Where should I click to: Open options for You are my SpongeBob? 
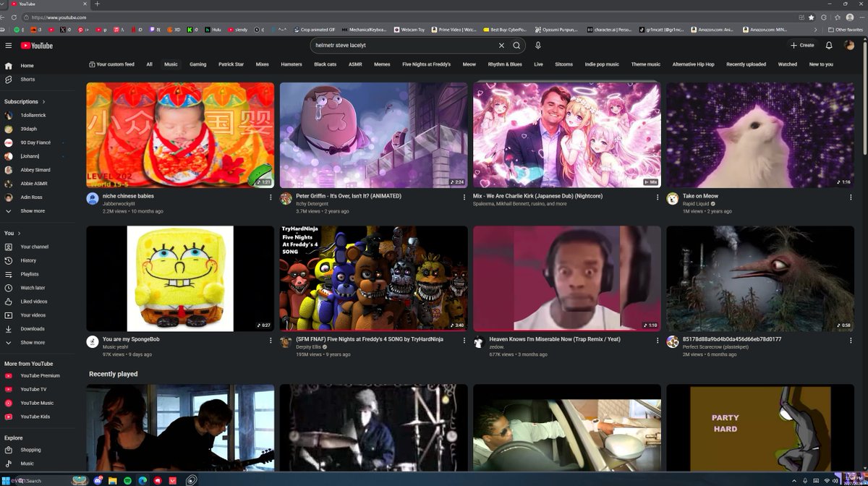(x=271, y=341)
